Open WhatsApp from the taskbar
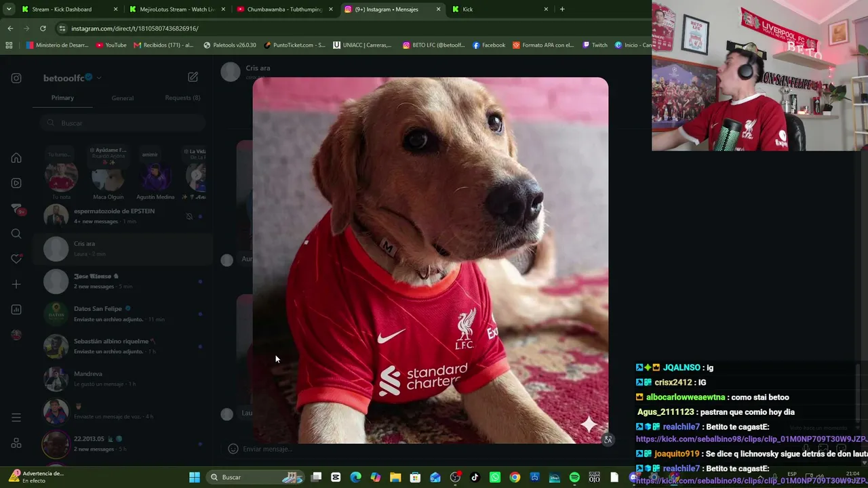Viewport: 868px width, 488px height. 495,477
